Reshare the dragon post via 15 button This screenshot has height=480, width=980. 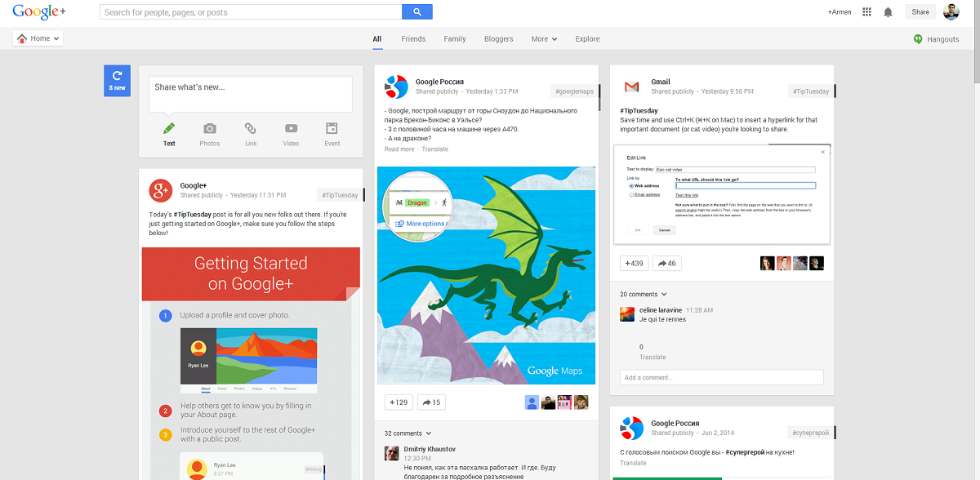(431, 402)
